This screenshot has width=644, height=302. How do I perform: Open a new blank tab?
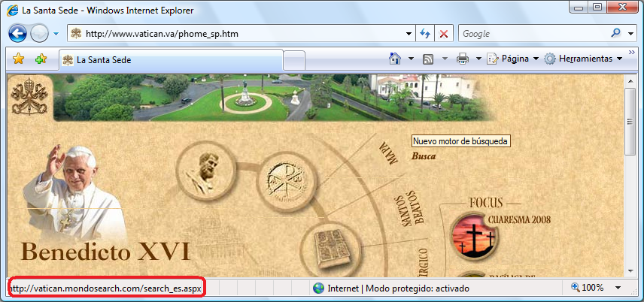pos(294,61)
